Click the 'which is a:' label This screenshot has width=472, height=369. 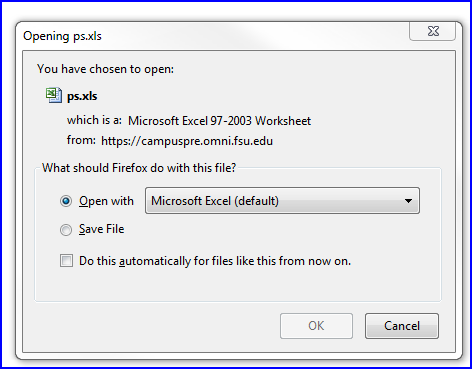click(x=94, y=120)
